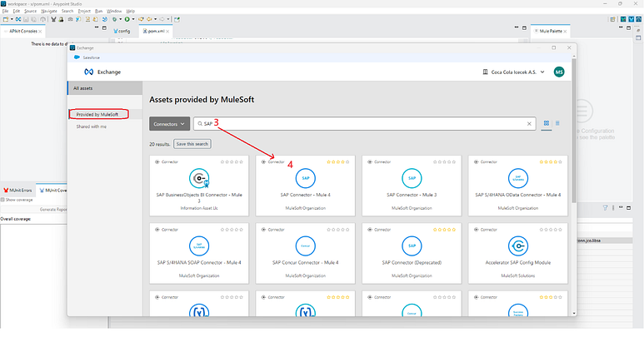Select the Salesforce tab in the Exchange window
This screenshot has width=644, height=362.
coord(87,57)
